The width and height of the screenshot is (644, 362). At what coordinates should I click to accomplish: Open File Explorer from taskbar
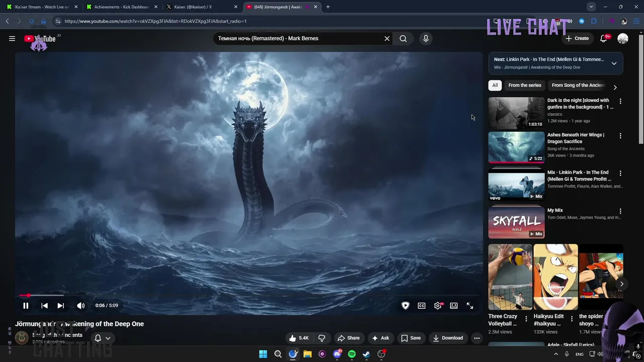pos(307,354)
